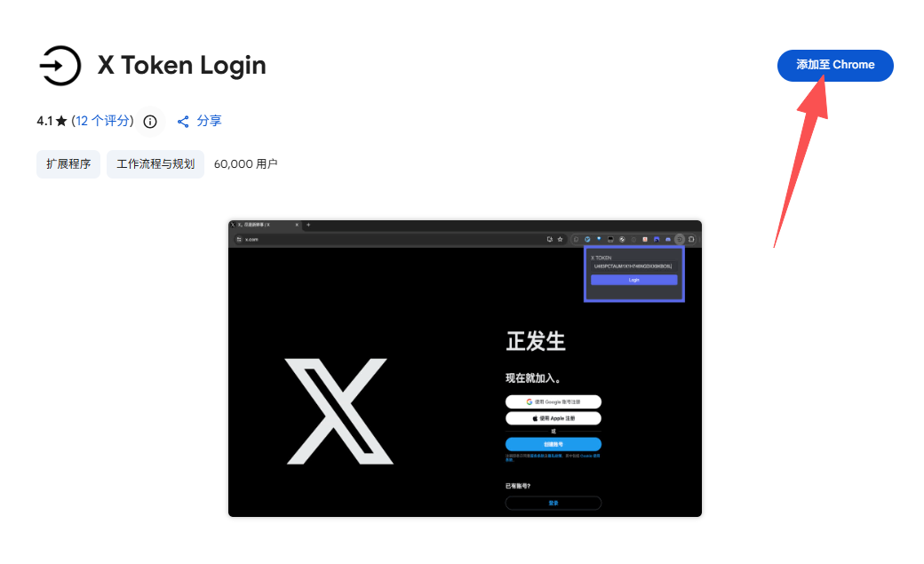Click the 添加至 Chrome button
This screenshot has width=924, height=564.
pos(835,66)
